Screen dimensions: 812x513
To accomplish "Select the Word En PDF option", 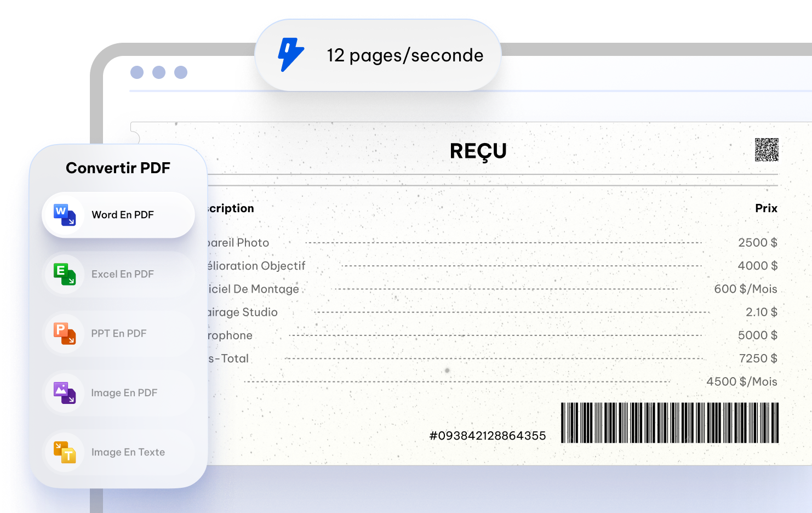I will (118, 215).
